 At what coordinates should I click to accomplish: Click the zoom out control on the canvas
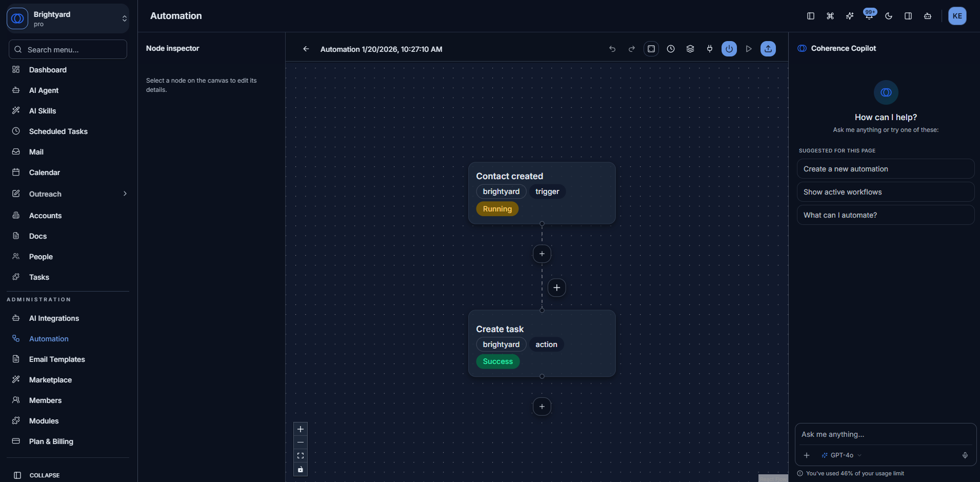click(x=301, y=442)
